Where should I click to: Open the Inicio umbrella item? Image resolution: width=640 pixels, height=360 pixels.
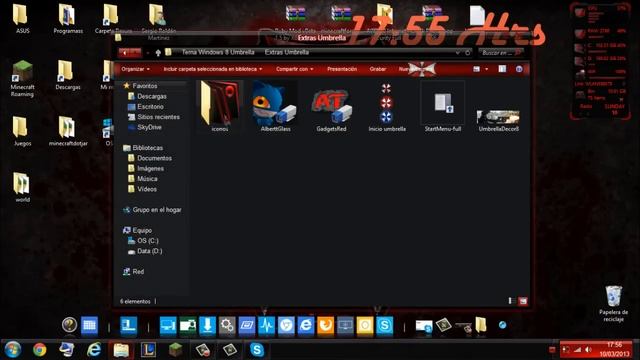[x=387, y=107]
